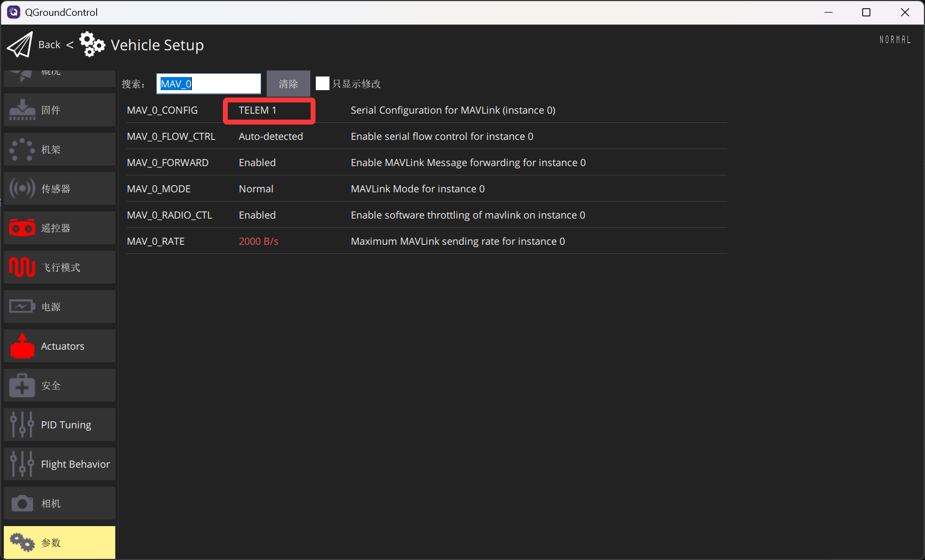Click the MAV_0_RADIO_CTL parameter name
Screen dimensions: 925x560
[169, 215]
